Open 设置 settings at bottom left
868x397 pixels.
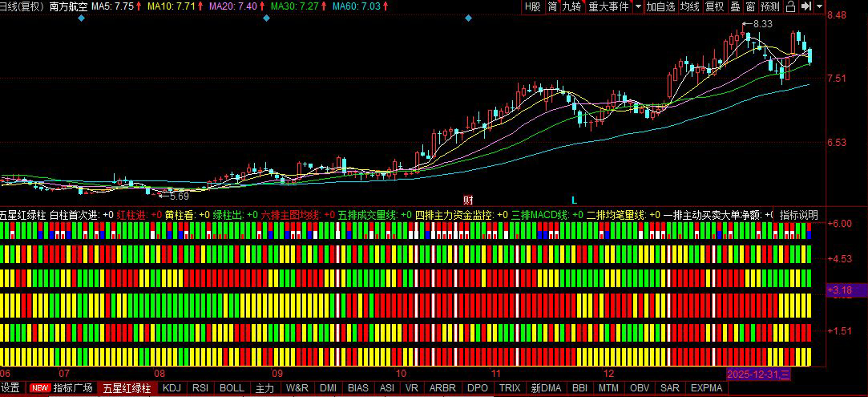10,387
